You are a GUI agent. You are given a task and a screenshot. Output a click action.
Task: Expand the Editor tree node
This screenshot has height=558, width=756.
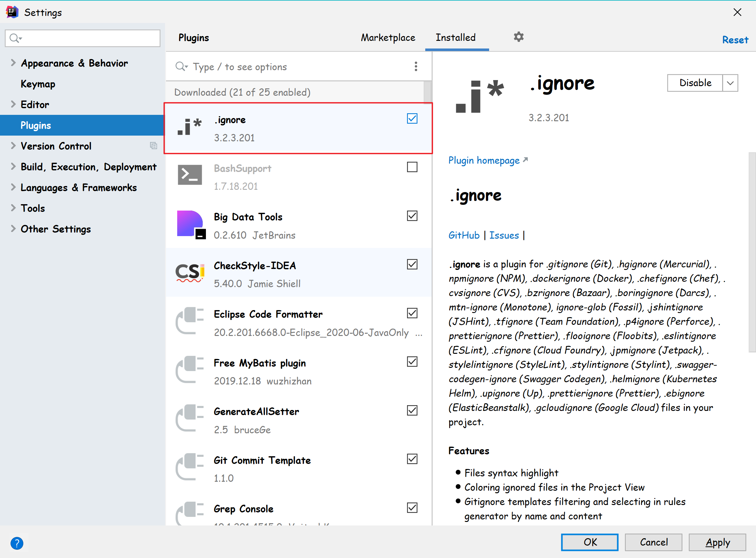(x=13, y=104)
